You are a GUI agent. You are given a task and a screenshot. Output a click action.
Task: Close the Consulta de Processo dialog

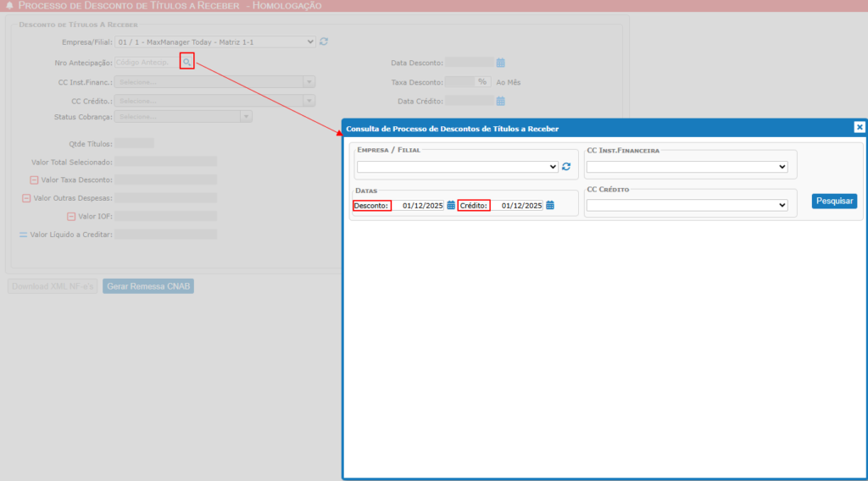point(859,127)
